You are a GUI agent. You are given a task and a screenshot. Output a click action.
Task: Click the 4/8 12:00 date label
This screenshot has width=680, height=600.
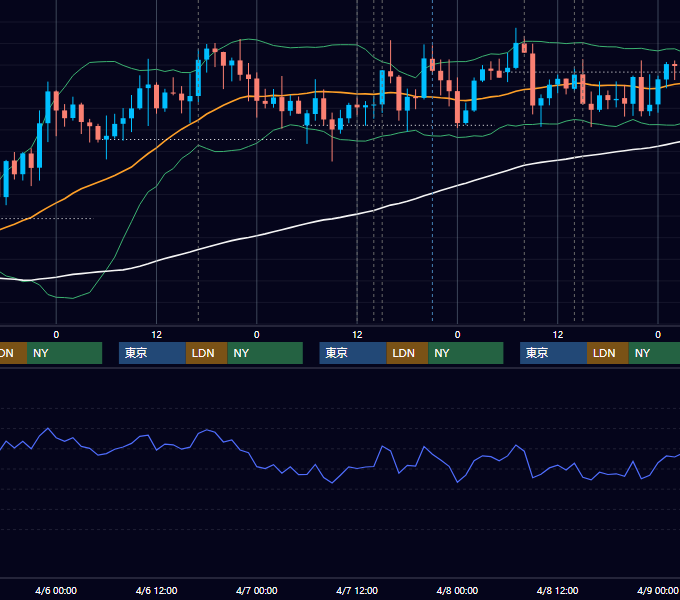click(557, 590)
